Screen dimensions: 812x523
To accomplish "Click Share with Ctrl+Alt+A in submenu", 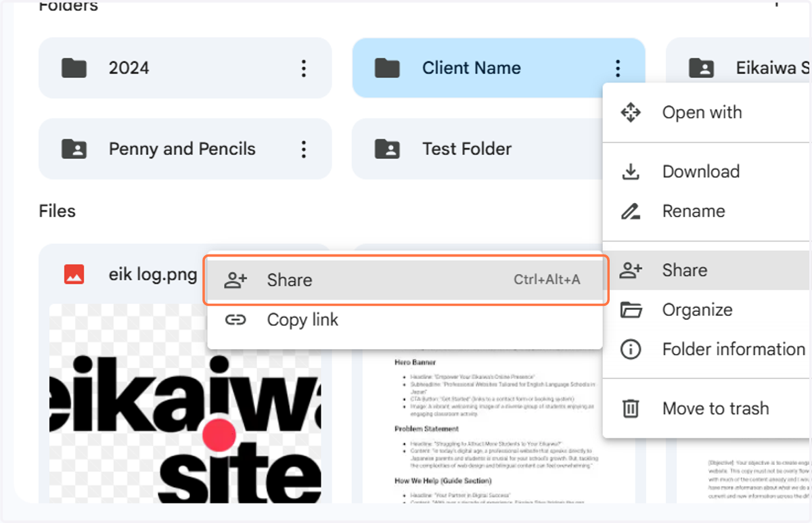I will (x=405, y=280).
